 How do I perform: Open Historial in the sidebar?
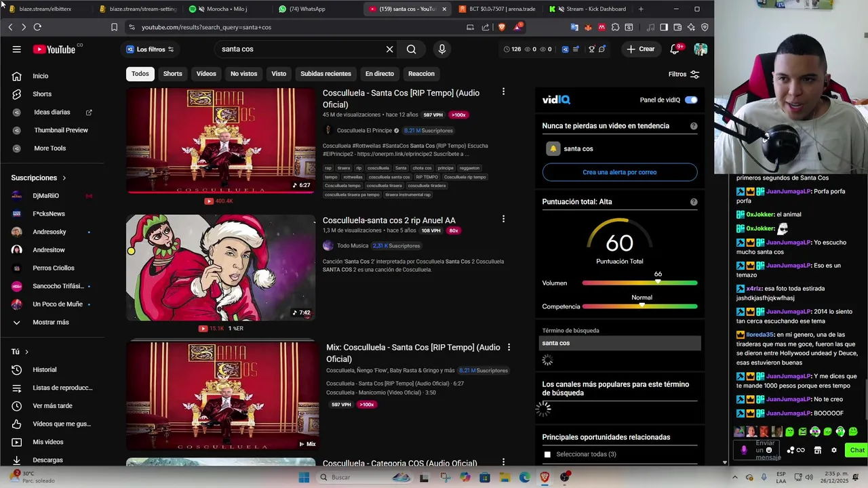pyautogui.click(x=45, y=370)
